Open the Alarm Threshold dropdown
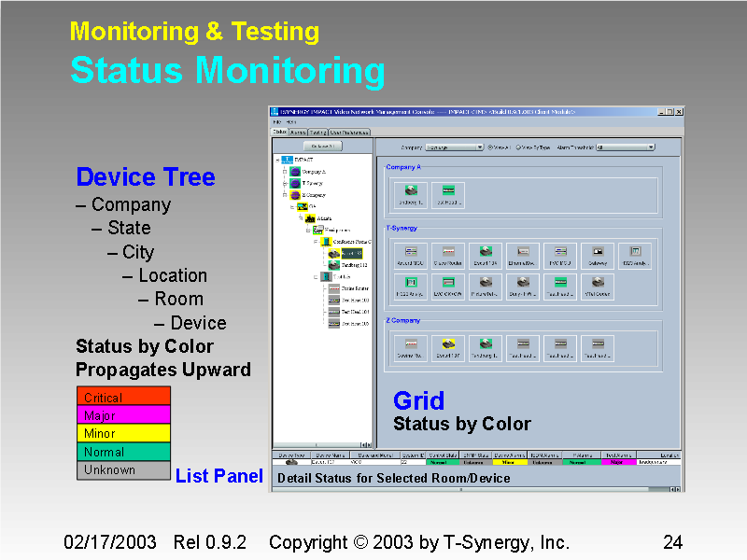747x560 pixels. pos(649,147)
